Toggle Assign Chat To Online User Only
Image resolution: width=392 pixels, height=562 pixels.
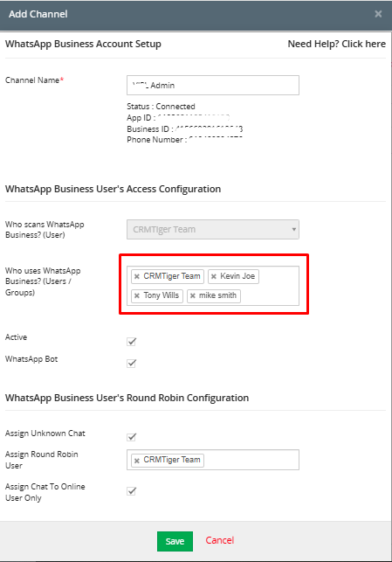pos(131,490)
